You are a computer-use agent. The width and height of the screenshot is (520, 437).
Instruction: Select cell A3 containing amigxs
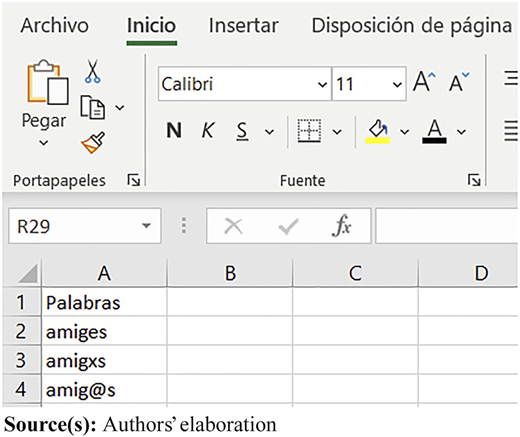(x=104, y=361)
